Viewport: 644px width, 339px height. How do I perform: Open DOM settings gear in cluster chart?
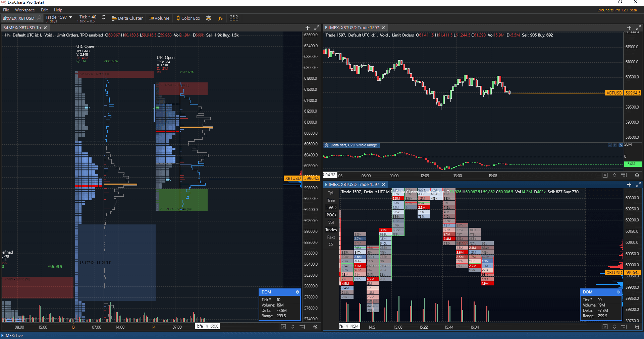619,292
